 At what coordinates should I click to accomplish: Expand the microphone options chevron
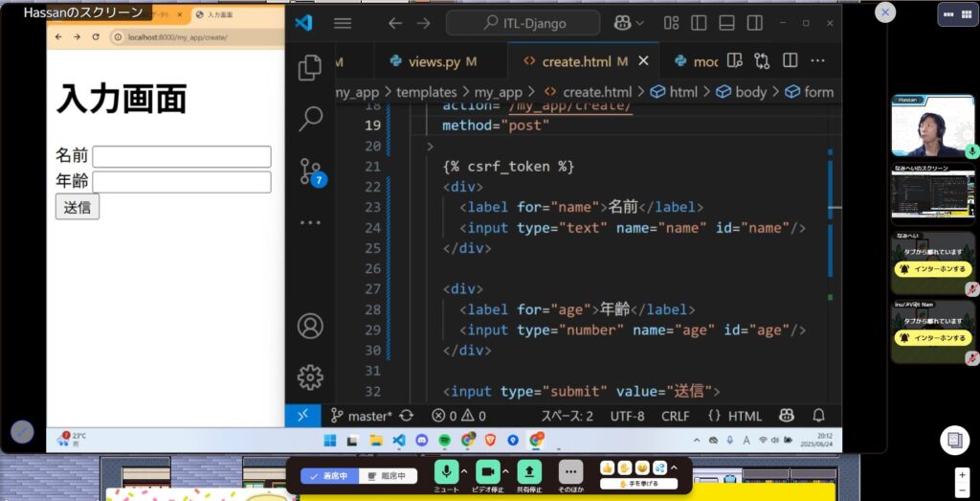[x=464, y=470]
